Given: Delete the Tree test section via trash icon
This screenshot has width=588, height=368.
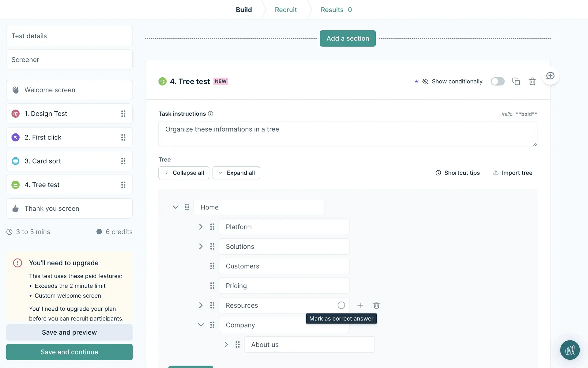Looking at the screenshot, I should coord(532,81).
